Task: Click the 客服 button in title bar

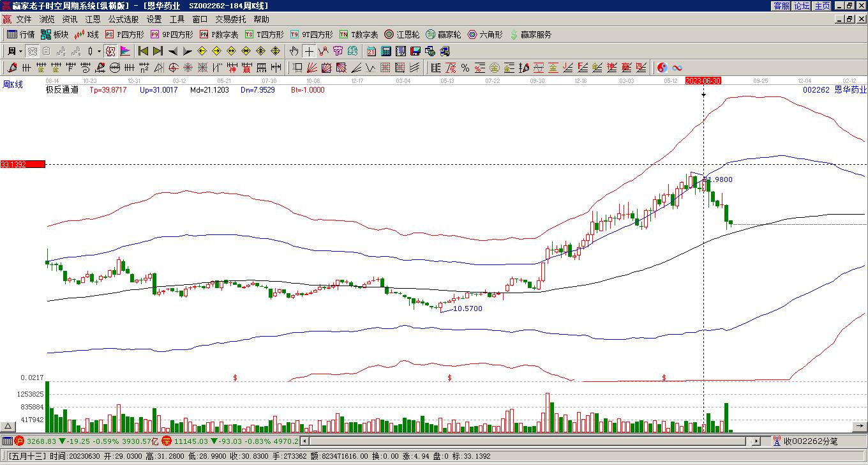Action: click(x=781, y=6)
